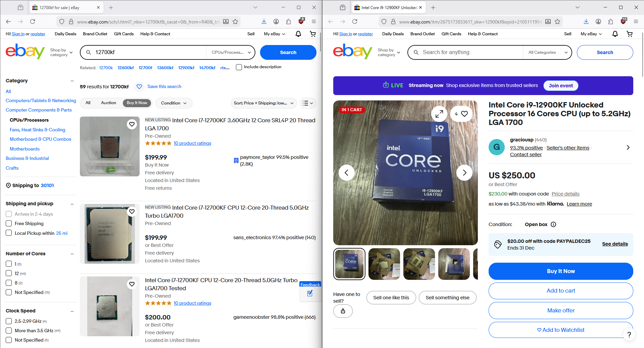Screen dimensions: 644x348
Task: Reload the page in right browser window
Action: 355,21
